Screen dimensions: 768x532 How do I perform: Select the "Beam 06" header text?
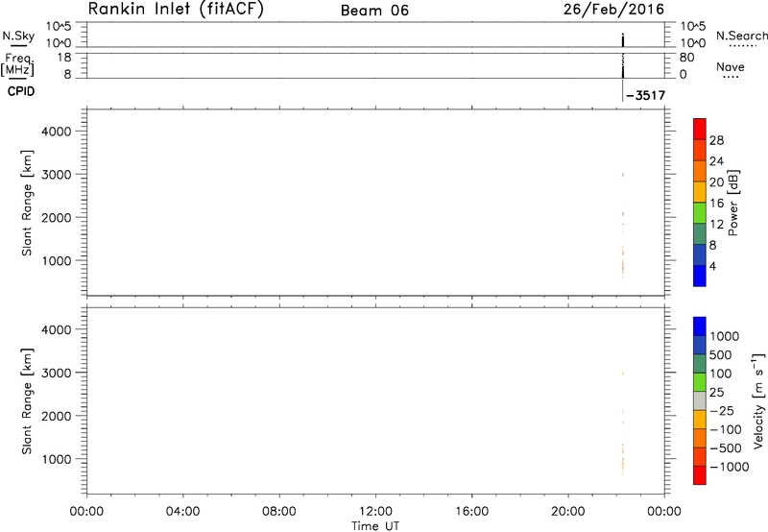[x=374, y=11]
